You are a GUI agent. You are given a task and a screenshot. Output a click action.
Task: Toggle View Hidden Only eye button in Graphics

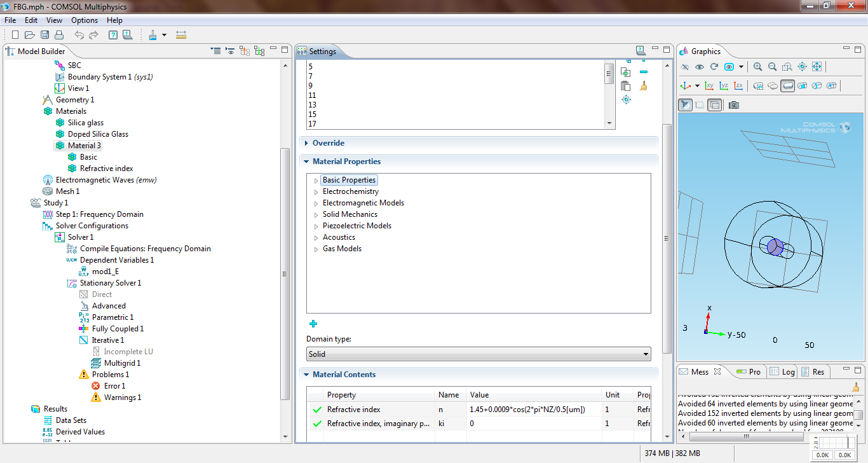729,67
